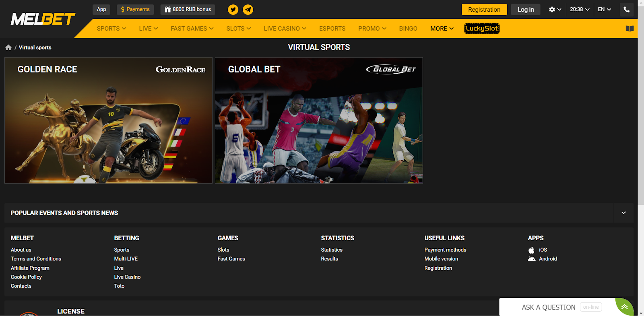Click the Android robot icon
This screenshot has height=316, width=644.
[x=532, y=259]
